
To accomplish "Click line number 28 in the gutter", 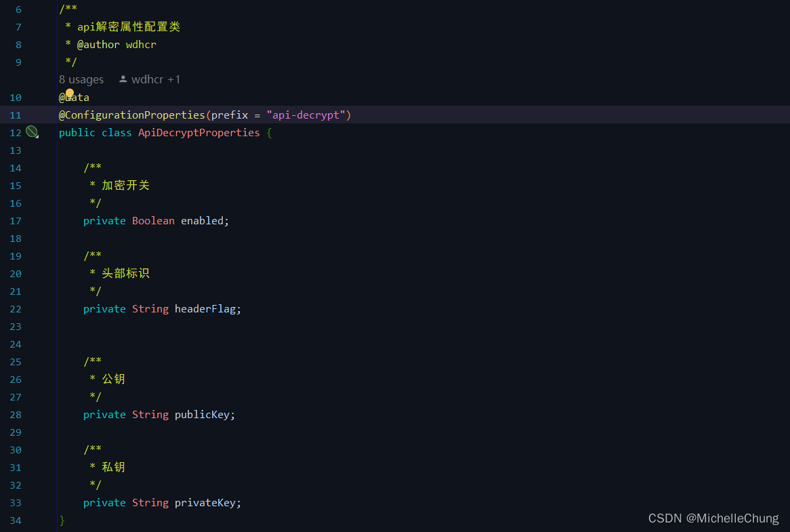I will (16, 415).
